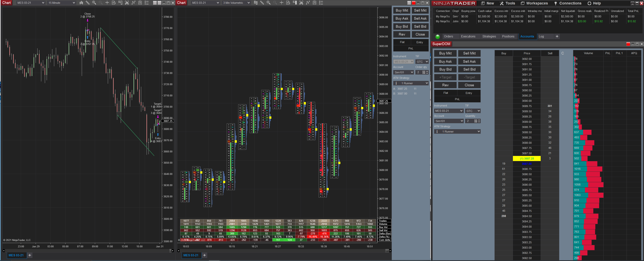The image size is (644, 261).
Task: Open bar type selector in Volumetric chart
Action: coord(255,3)
